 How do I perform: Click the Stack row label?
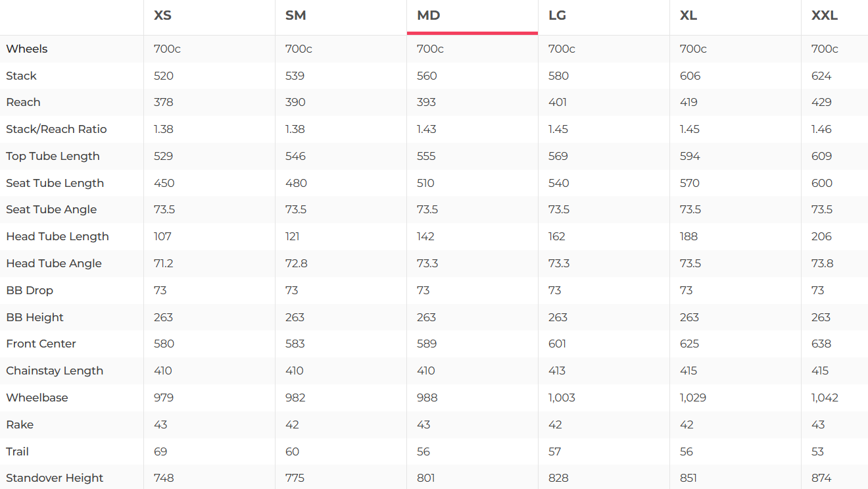coord(21,76)
